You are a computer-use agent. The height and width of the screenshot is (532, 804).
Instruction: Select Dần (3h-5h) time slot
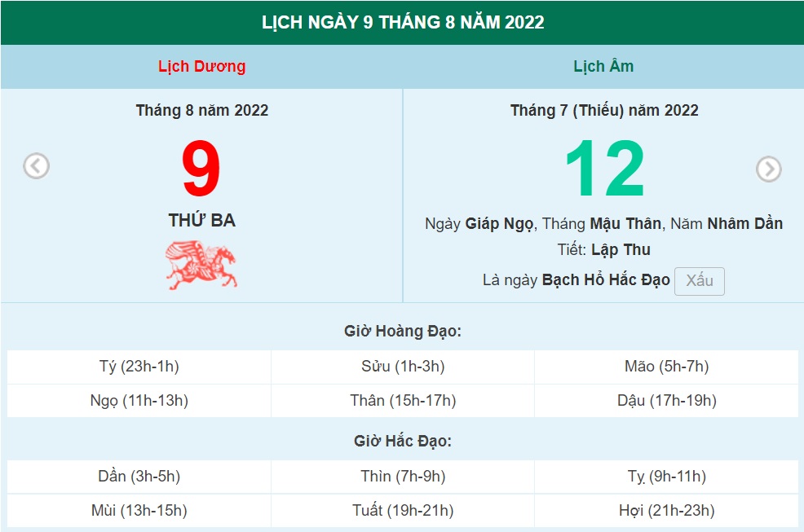137,477
